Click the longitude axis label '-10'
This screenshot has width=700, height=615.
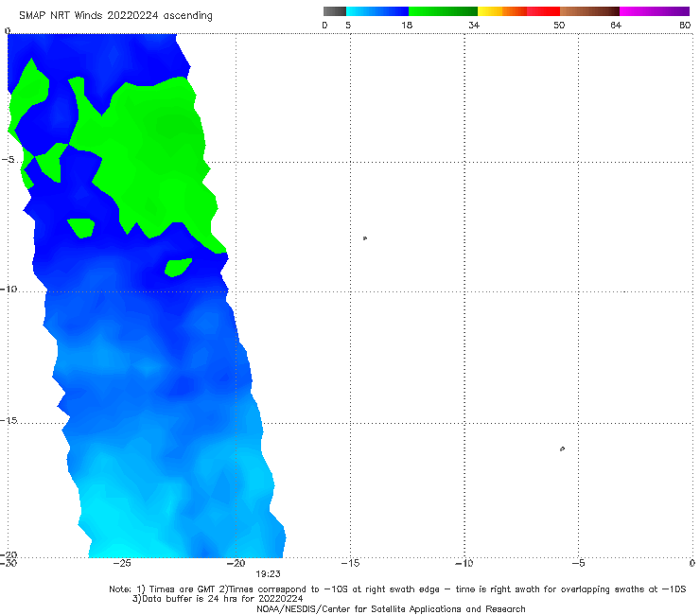click(464, 563)
